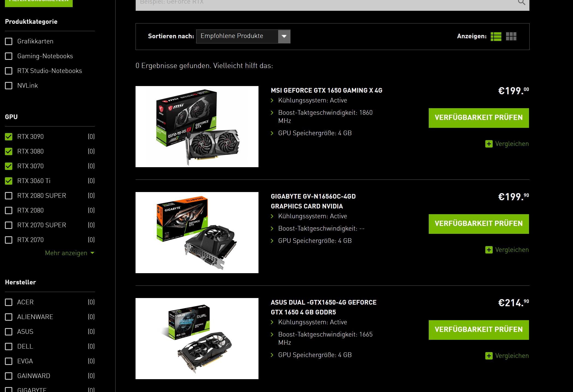This screenshot has height=392, width=573.
Task: Click plus icon to compare Gigabyte card
Action: (489, 250)
